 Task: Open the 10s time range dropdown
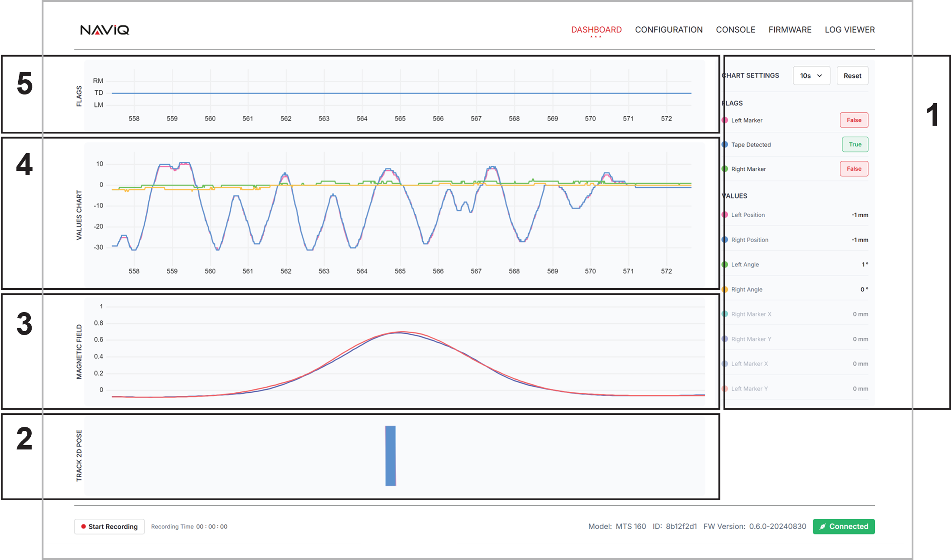point(811,76)
